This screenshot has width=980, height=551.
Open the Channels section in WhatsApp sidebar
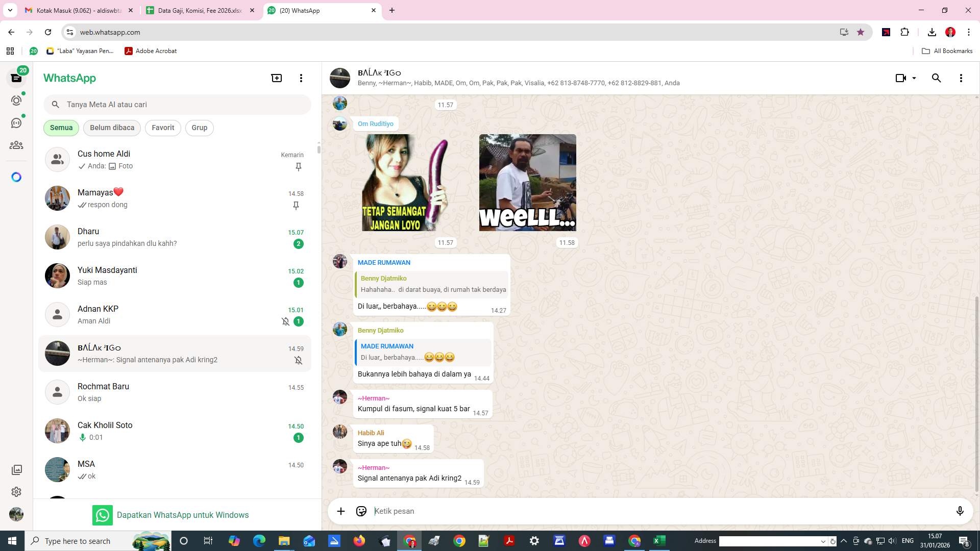pyautogui.click(x=16, y=123)
